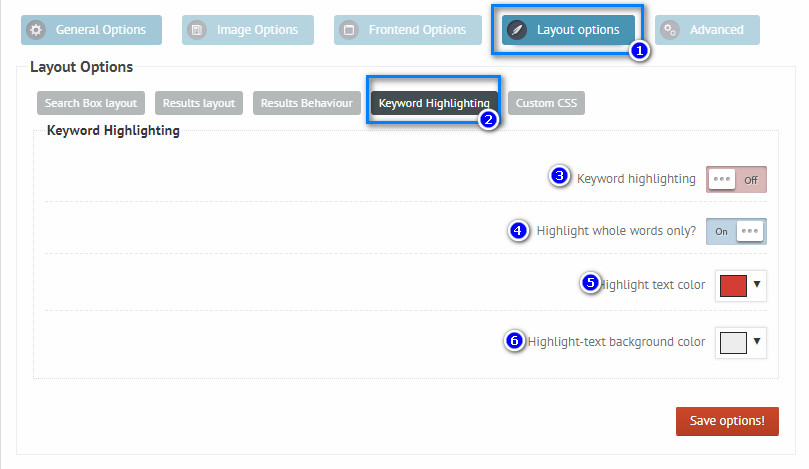Click the light gray background color swatch
The width and height of the screenshot is (809, 469).
pos(733,343)
